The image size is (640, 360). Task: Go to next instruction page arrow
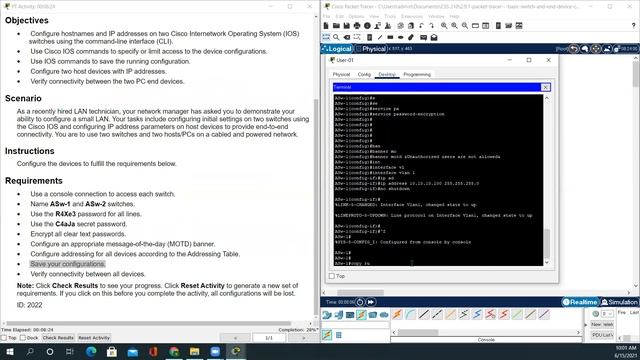303,338
